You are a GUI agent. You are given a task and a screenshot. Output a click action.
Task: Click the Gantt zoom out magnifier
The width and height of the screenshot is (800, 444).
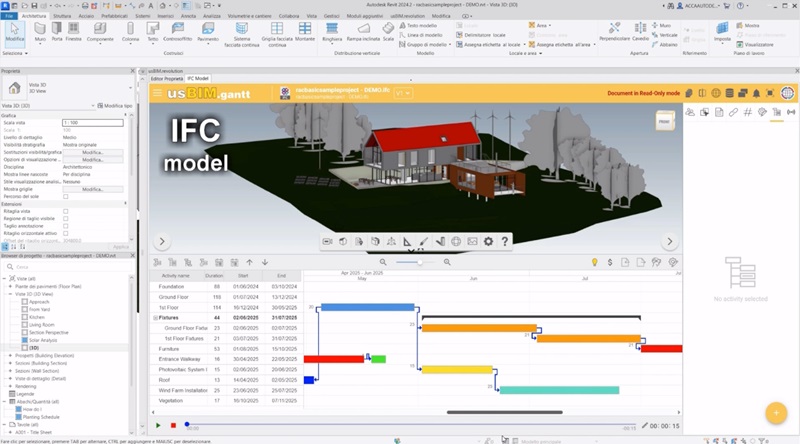click(383, 262)
